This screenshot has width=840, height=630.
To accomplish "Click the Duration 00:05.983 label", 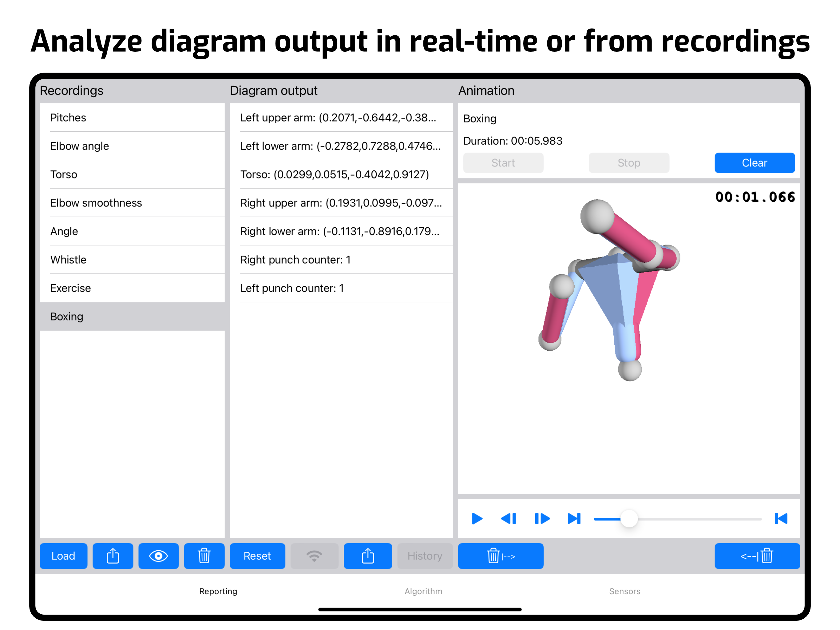I will [513, 141].
